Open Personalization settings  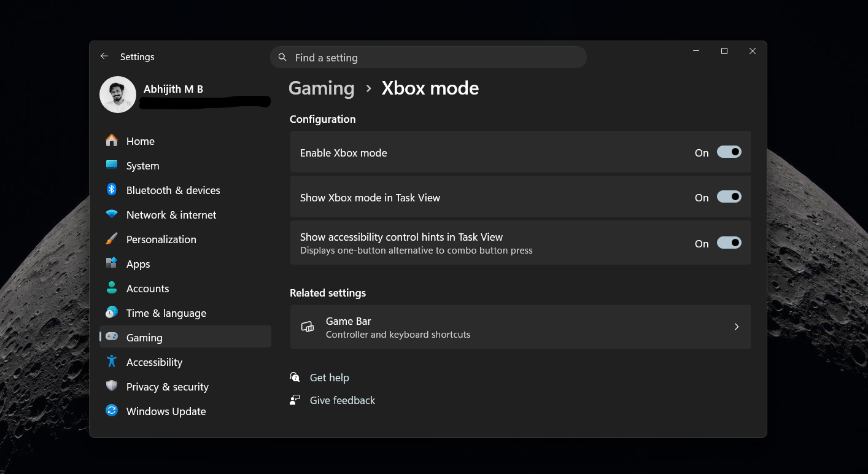click(185, 239)
